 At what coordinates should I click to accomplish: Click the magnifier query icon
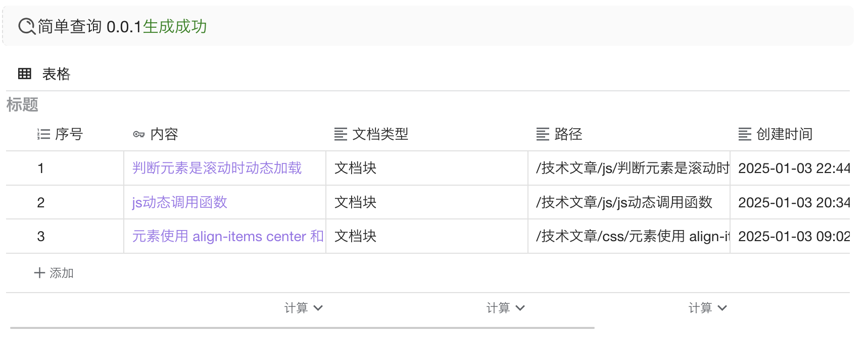tap(26, 26)
